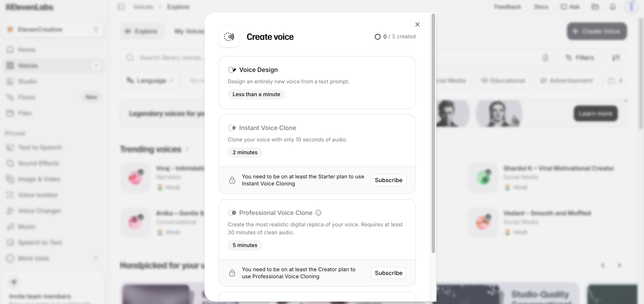Click the Create voice waveform icon
The image size is (644, 304).
(229, 37)
